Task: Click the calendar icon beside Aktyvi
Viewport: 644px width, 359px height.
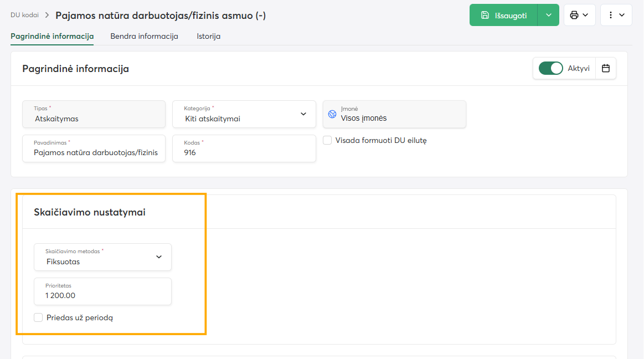Action: coord(606,68)
